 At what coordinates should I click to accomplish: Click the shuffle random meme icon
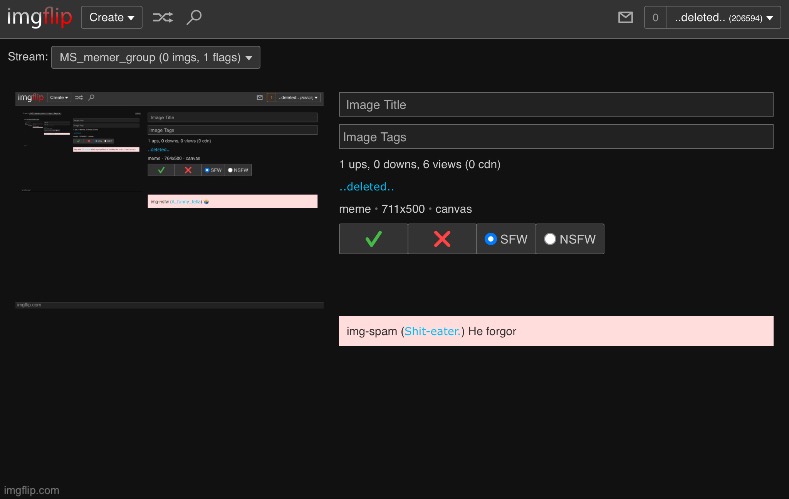[x=162, y=17]
